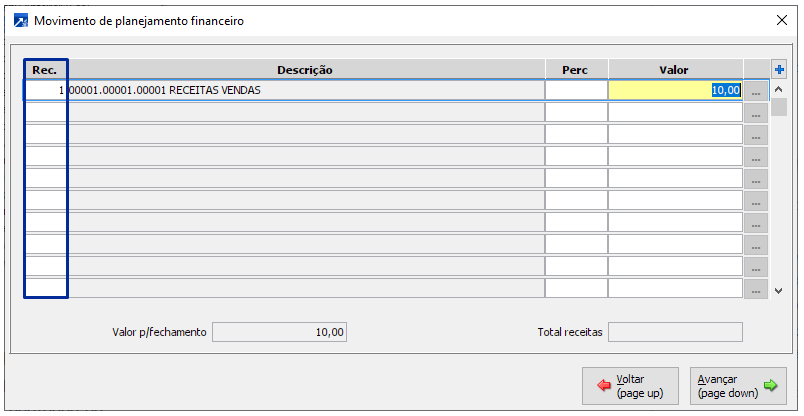Image resolution: width=804 pixels, height=416 pixels.
Task: Click the Valor p/fechamento field
Action: click(279, 332)
